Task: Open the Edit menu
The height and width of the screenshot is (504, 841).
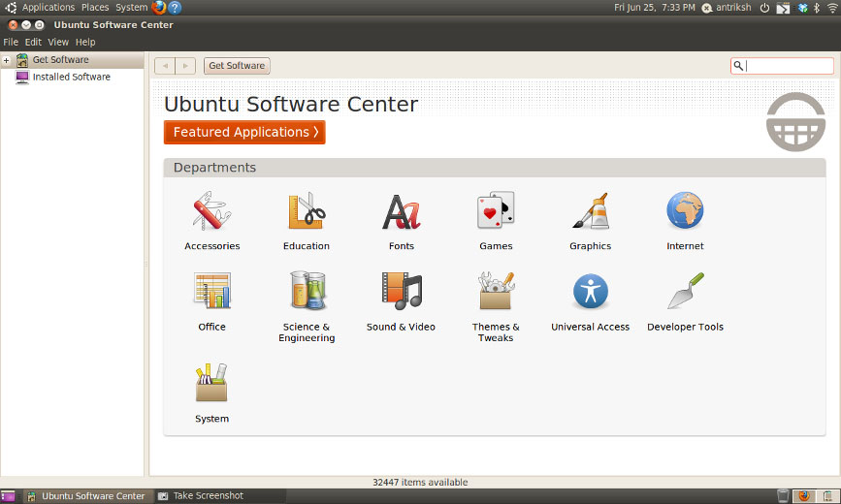Action: 33,42
